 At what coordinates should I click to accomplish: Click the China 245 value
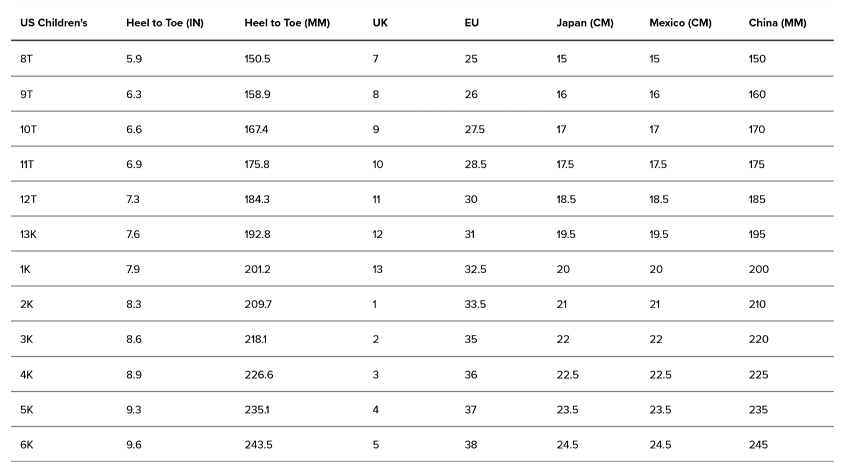click(758, 445)
